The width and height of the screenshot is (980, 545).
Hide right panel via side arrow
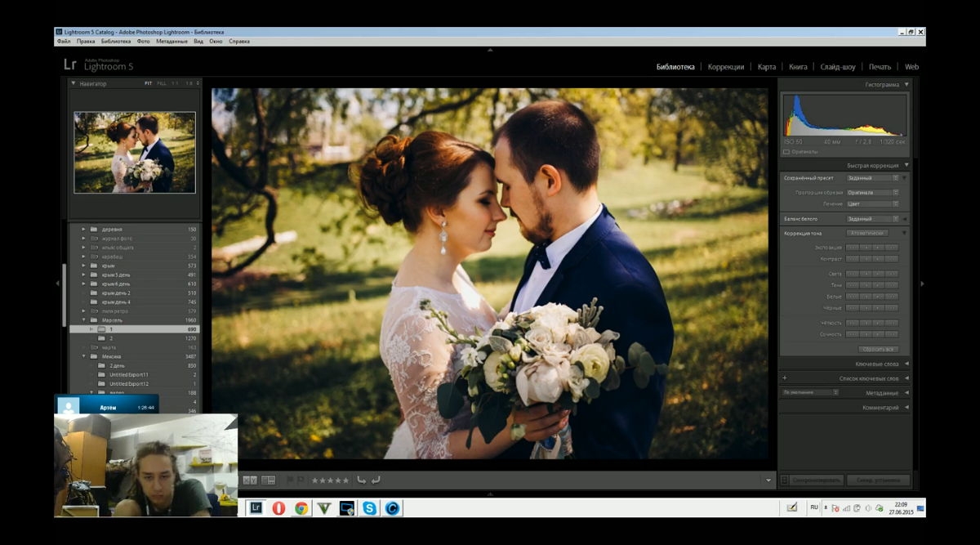[922, 284]
